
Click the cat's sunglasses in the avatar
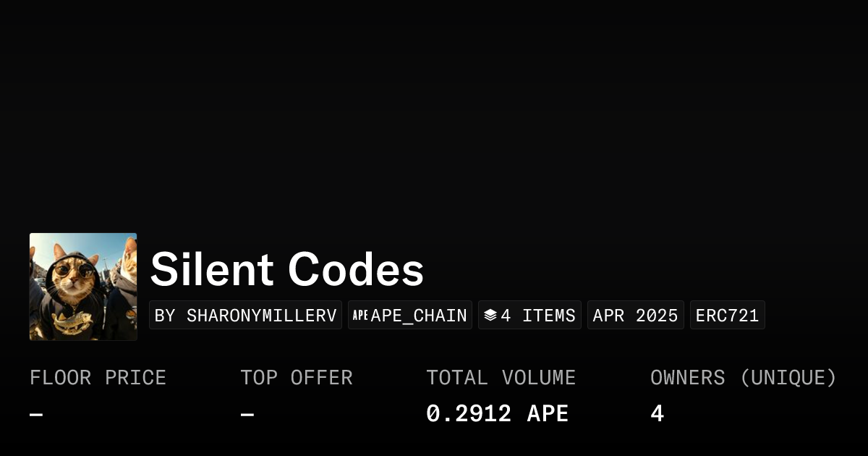[x=75, y=271]
